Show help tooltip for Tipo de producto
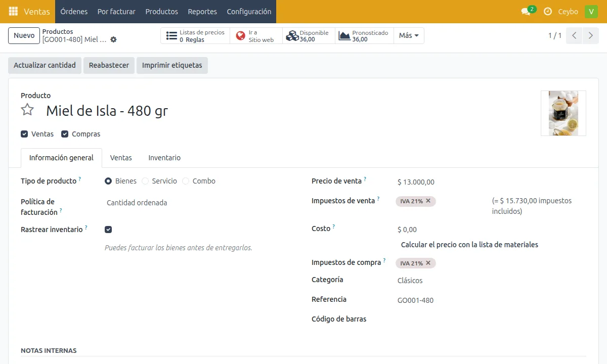Image resolution: width=607 pixels, height=364 pixels. point(79,179)
